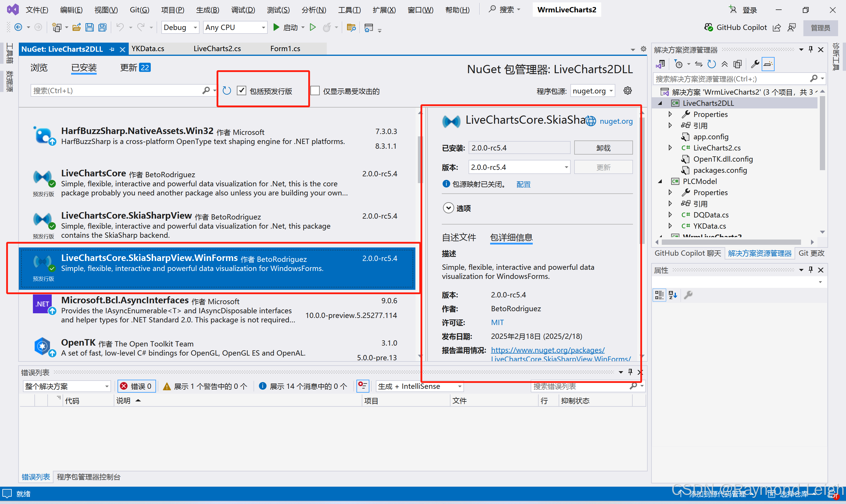Click the Solution Explorer properties wrench icon
Image resolution: width=846 pixels, height=504 pixels.
(x=755, y=64)
